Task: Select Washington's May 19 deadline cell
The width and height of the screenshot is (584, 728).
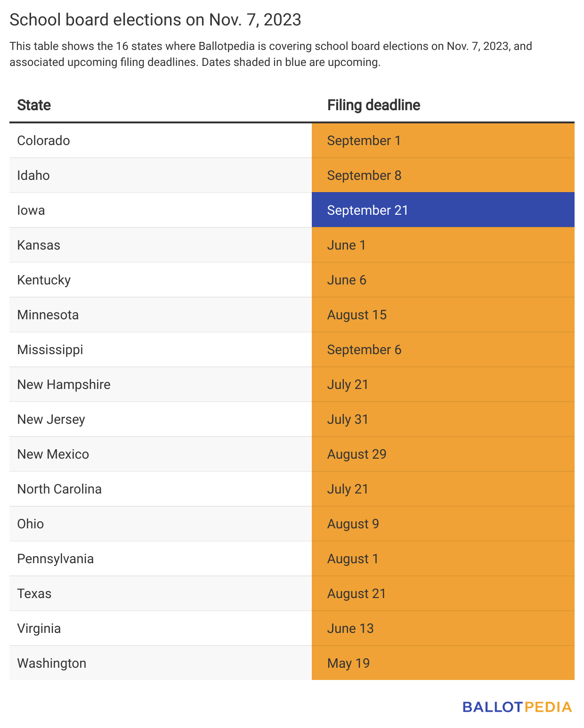Action: (x=348, y=663)
